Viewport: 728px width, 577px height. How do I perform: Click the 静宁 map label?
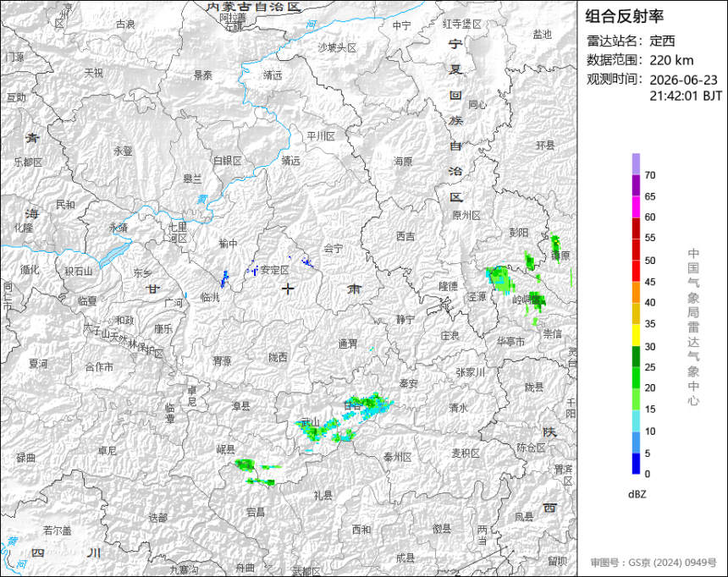405,319
